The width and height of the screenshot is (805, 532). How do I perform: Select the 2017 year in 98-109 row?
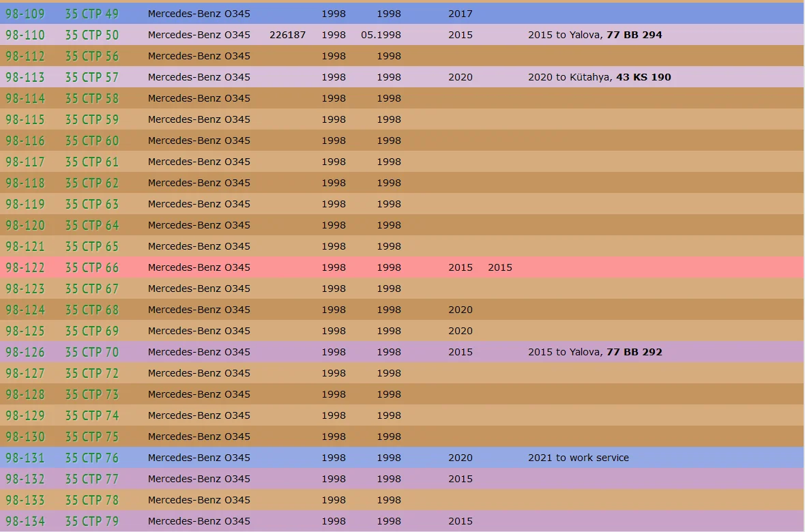pyautogui.click(x=460, y=14)
